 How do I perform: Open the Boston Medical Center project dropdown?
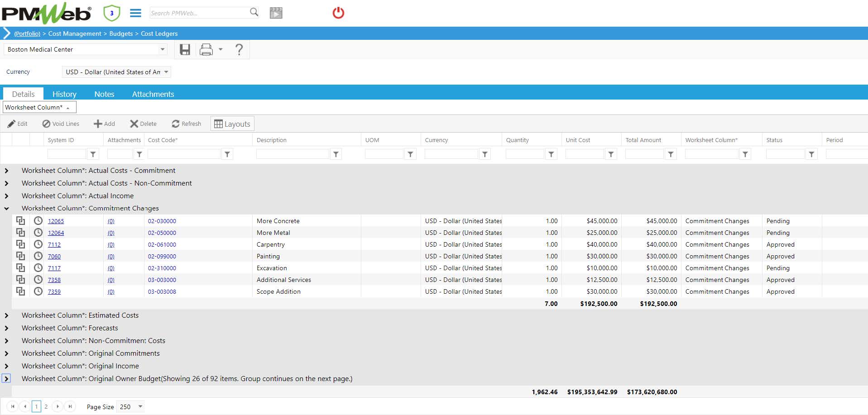pos(163,49)
